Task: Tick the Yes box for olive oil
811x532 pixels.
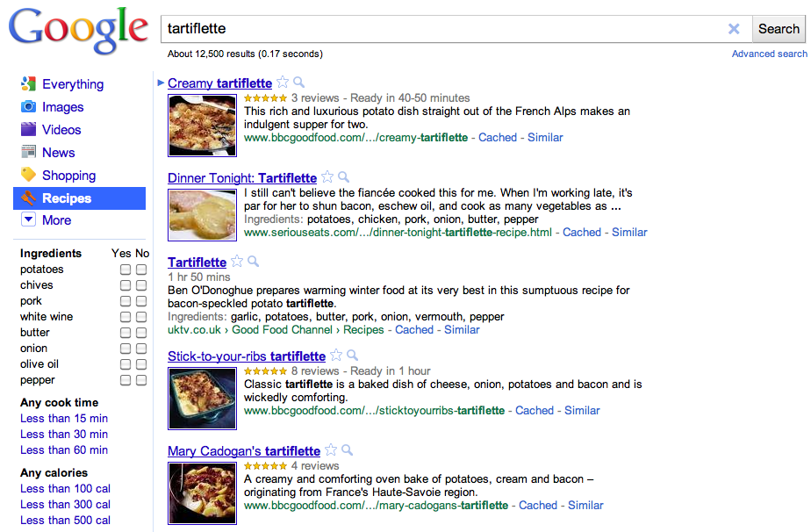Action: pyautogui.click(x=126, y=364)
